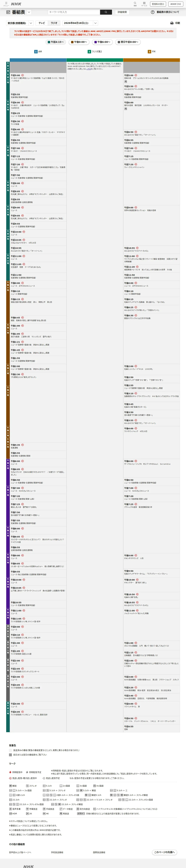Jump to the 午後0:00〜 time block

tap(79, 42)
